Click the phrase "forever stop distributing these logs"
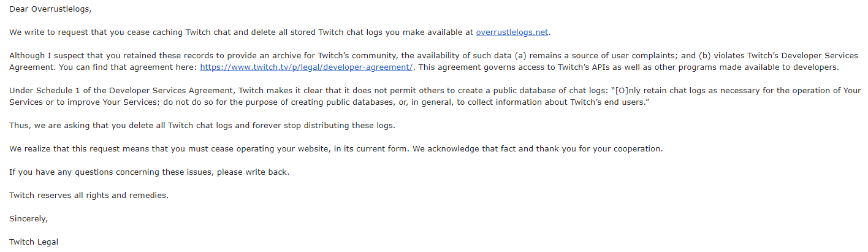 coord(325,125)
